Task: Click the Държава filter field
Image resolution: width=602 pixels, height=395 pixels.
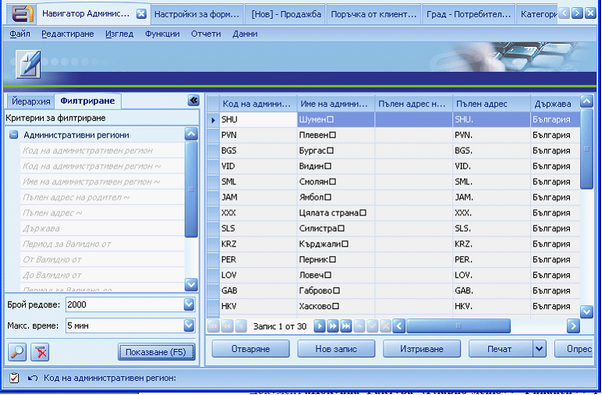Action: click(102, 228)
